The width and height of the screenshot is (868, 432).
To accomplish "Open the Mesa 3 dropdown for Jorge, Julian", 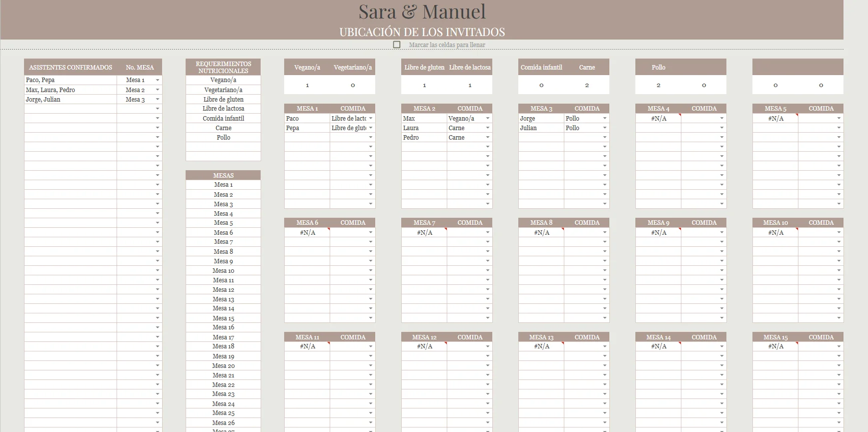I will [158, 100].
